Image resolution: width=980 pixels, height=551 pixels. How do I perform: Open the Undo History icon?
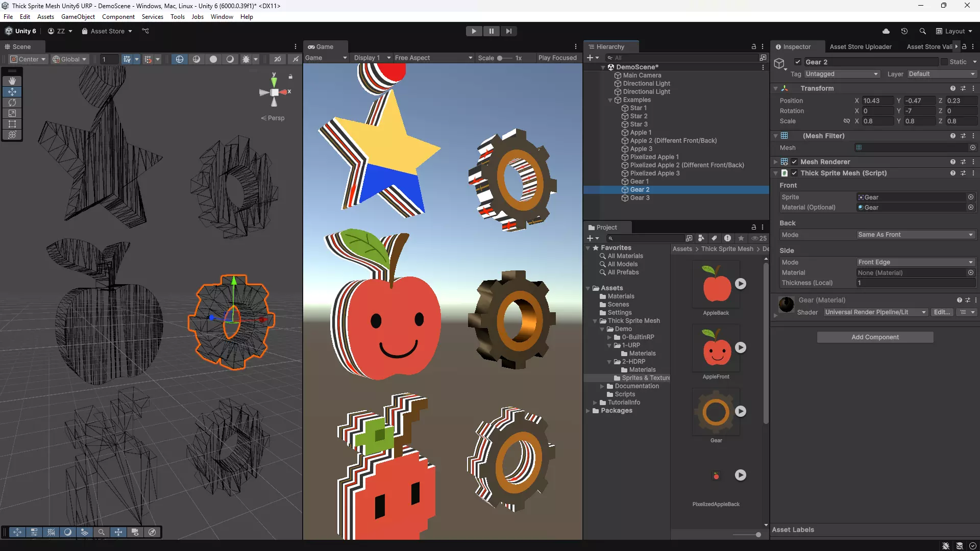(904, 31)
